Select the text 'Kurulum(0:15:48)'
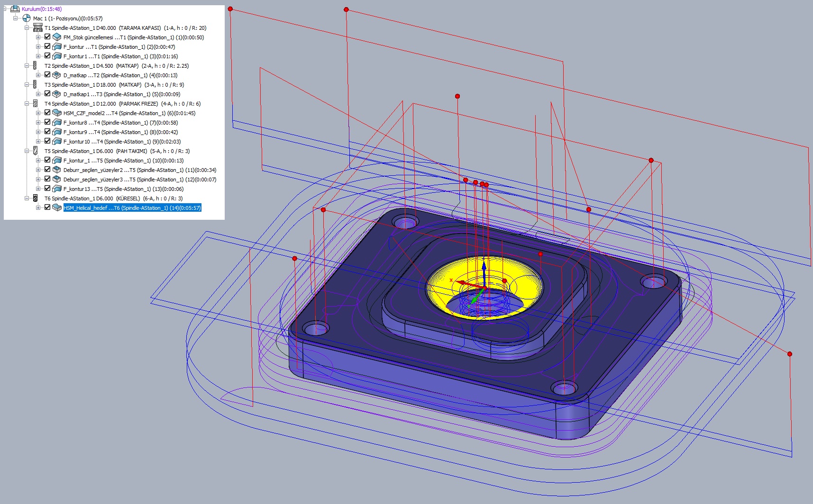 pyautogui.click(x=42, y=9)
